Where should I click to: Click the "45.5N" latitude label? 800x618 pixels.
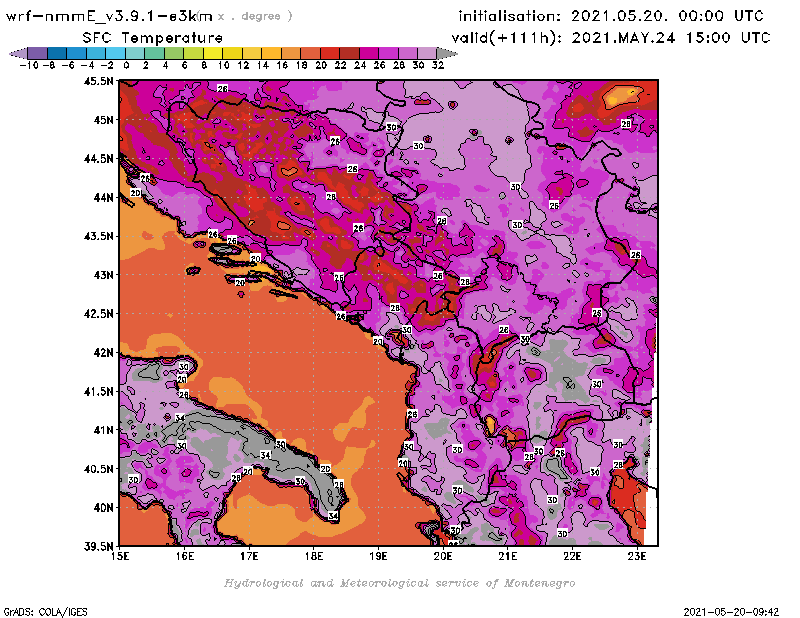98,81
